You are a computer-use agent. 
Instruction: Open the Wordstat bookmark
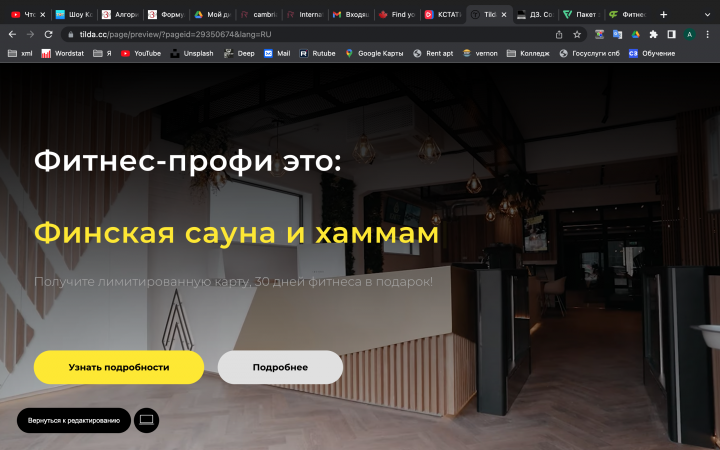(62, 53)
